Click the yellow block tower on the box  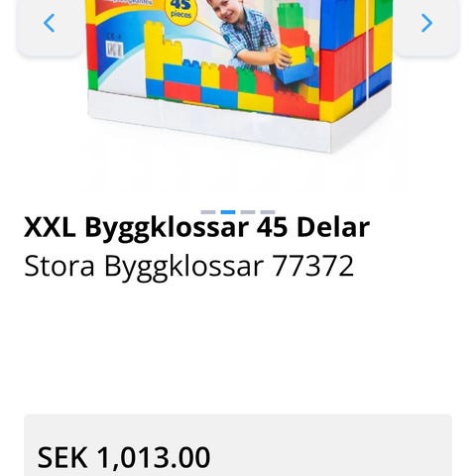click(162, 50)
